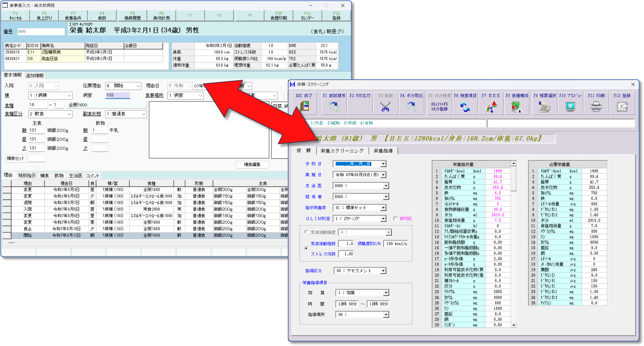
Task: Click the F11 印刷 printer icon
Action: point(596,107)
